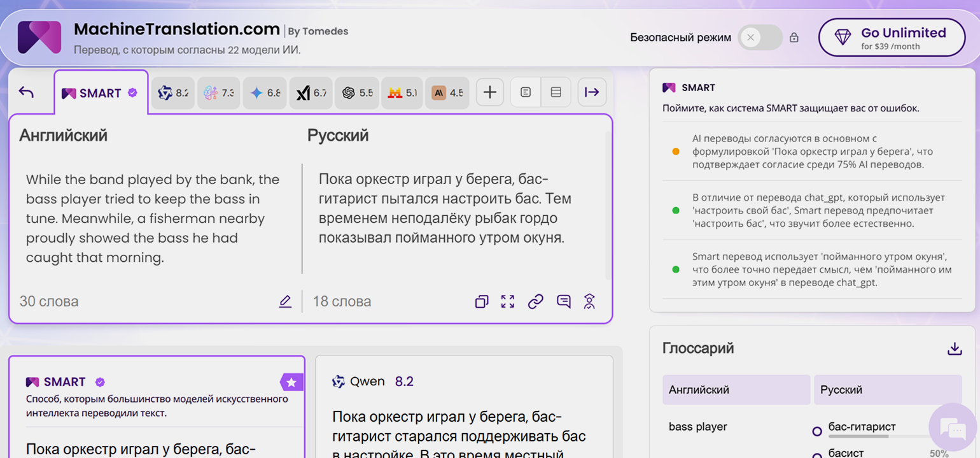Open the live chat bubble
The width and height of the screenshot is (980, 458).
(953, 427)
